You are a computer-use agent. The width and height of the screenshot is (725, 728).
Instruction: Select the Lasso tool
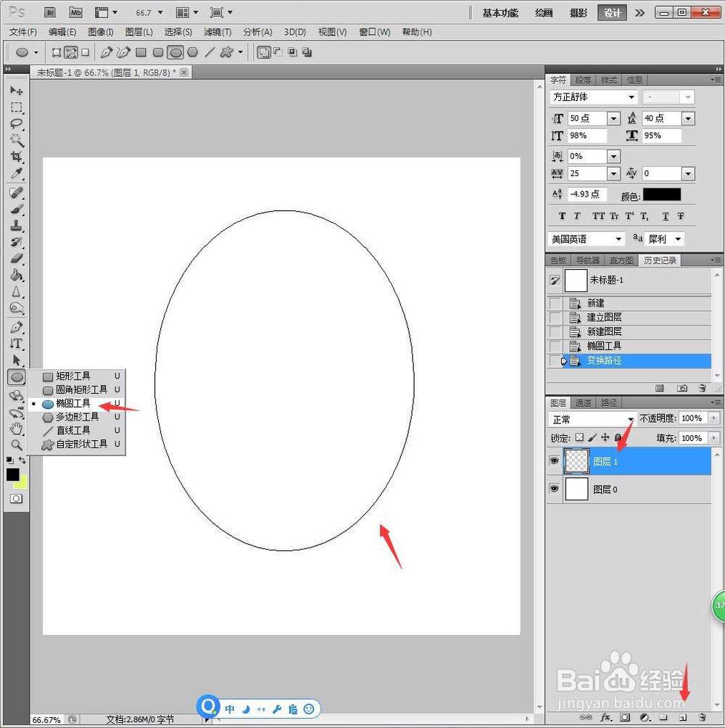click(x=16, y=124)
